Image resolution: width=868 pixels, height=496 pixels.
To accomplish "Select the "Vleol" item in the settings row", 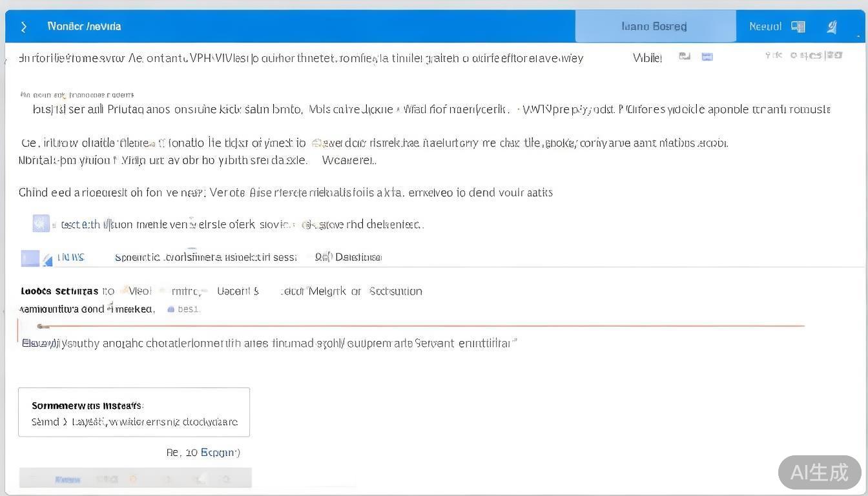I will (140, 291).
